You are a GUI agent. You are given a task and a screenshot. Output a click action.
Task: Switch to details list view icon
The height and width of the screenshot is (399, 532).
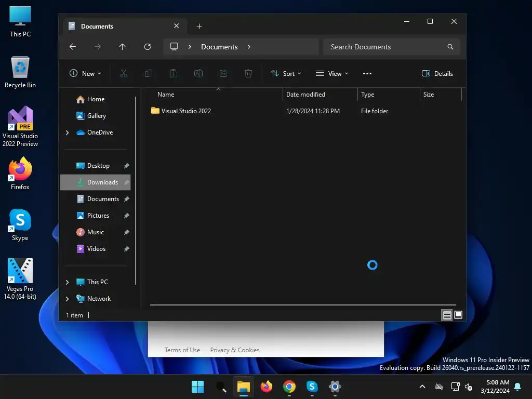pyautogui.click(x=447, y=315)
